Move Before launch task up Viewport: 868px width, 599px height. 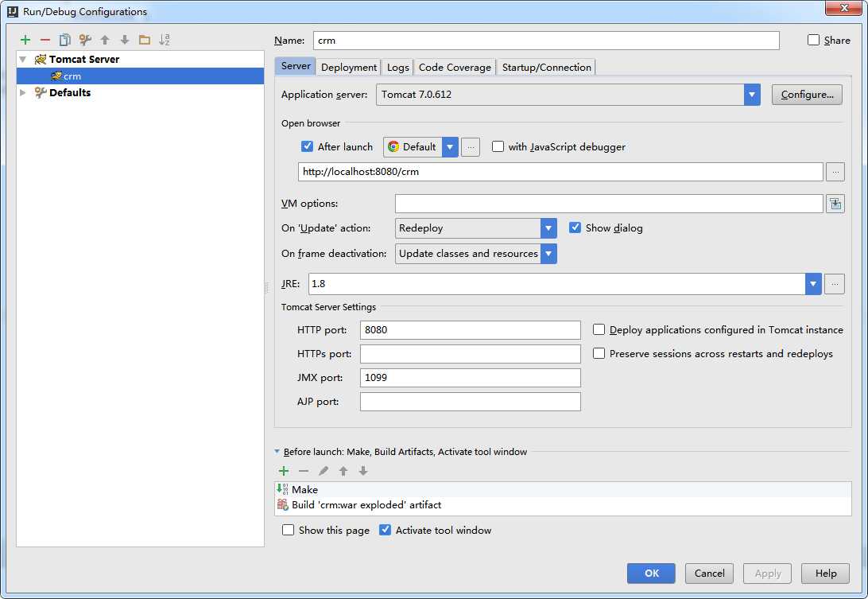click(x=343, y=471)
